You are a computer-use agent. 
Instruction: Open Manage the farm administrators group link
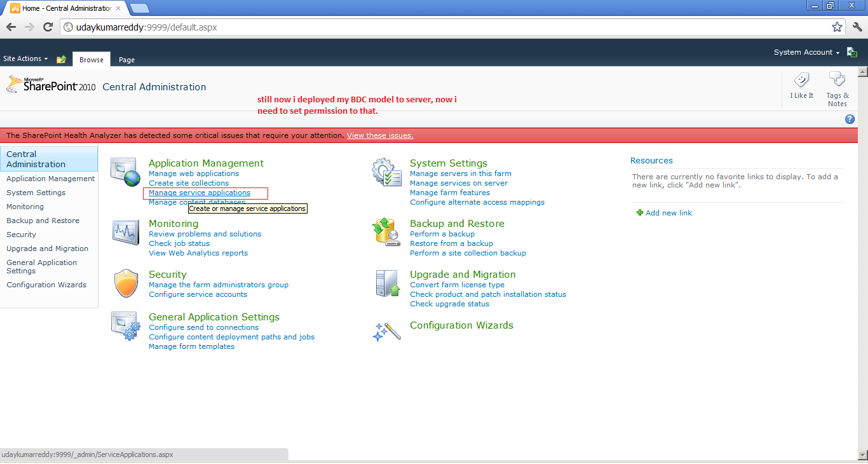coord(219,285)
